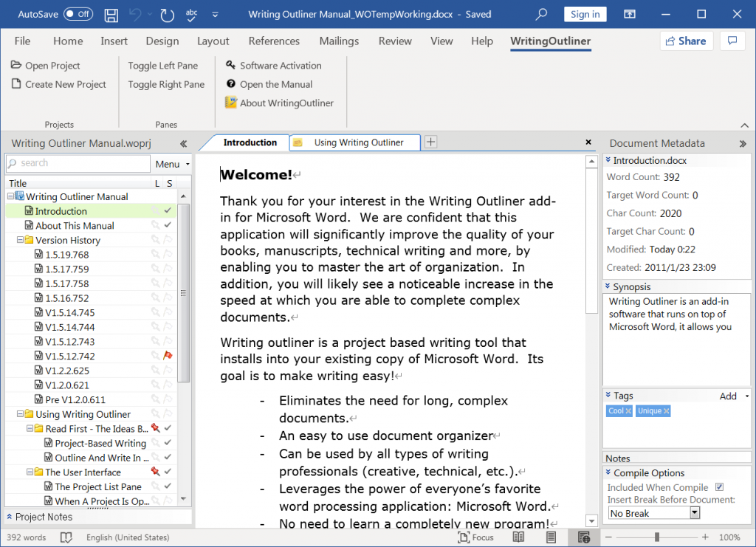Click the document vertical scrollbar thumb
Image resolution: width=756 pixels, height=547 pixels.
click(x=591, y=241)
